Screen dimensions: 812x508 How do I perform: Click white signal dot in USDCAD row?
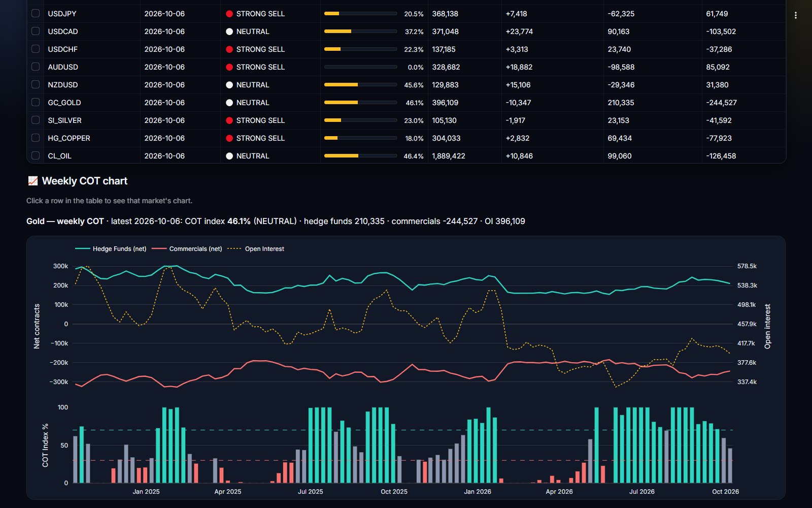pyautogui.click(x=229, y=31)
